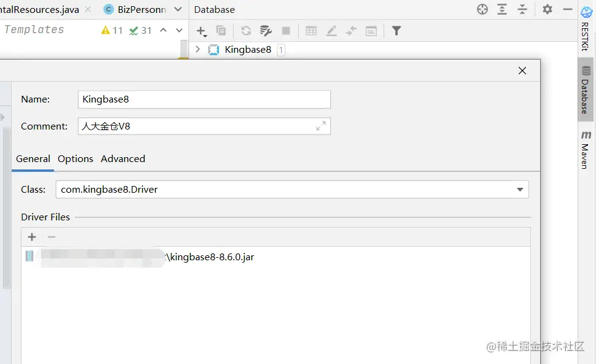Refresh the Kingbase8 data source

pos(246,31)
